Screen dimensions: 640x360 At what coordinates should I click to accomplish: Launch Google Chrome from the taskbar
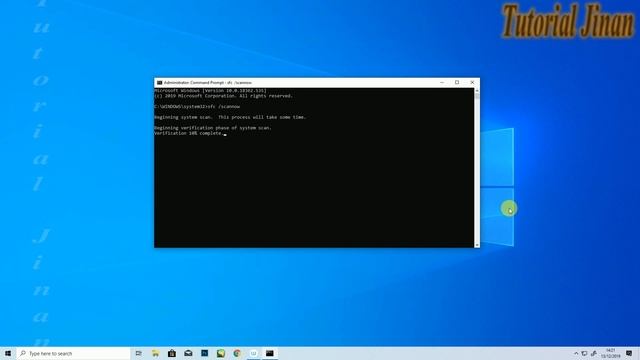click(x=237, y=353)
